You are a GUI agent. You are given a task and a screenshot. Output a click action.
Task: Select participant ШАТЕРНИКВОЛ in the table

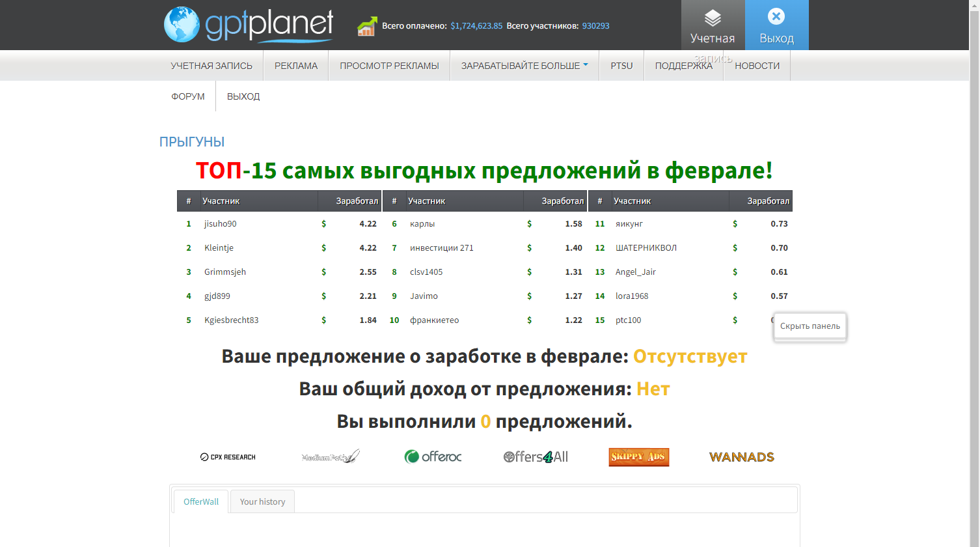tap(646, 247)
